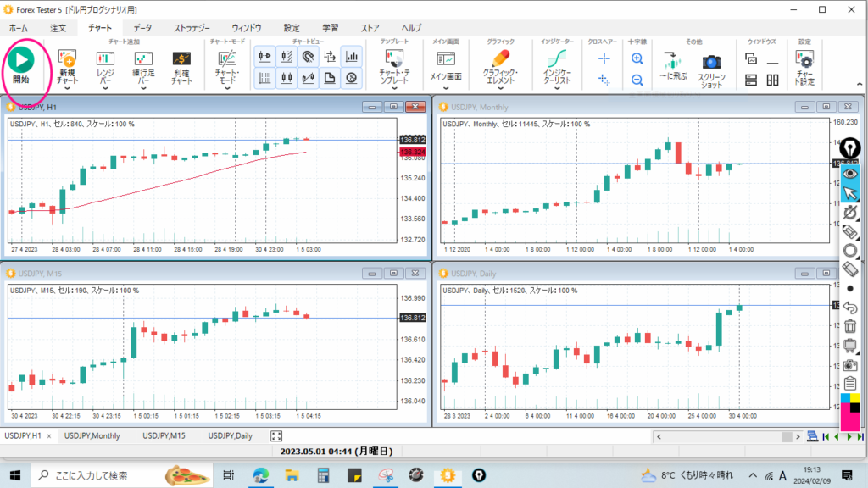Viewport: 868px width, 488px height.
Task: Click the sync arrows chart view icon
Action: pyautogui.click(x=330, y=57)
